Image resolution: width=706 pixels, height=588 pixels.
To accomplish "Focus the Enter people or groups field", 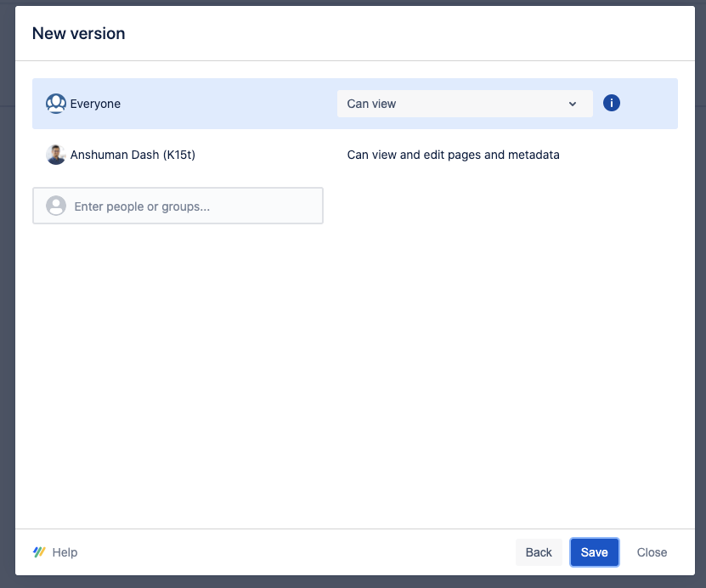I will (x=178, y=206).
